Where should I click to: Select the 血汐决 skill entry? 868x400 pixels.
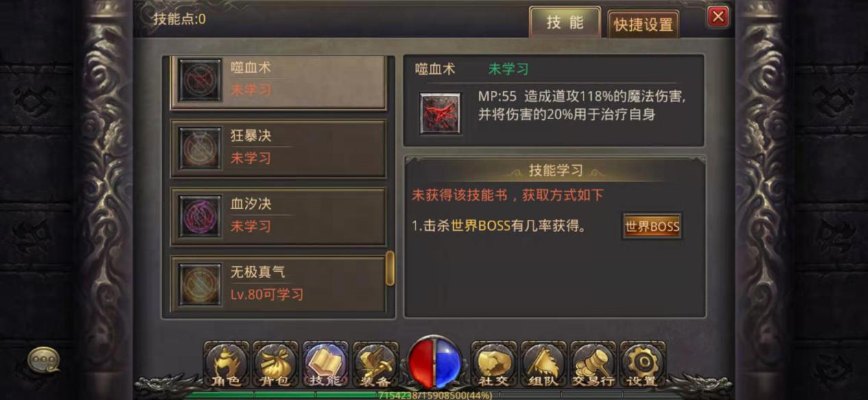click(x=278, y=216)
